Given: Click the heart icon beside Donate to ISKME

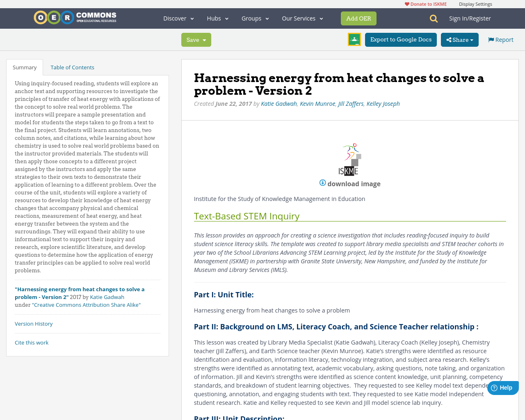Looking at the screenshot, I should [406, 3].
